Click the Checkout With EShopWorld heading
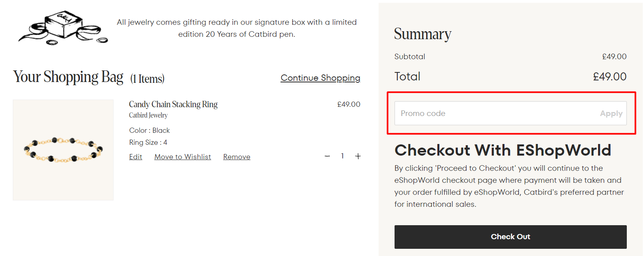The width and height of the screenshot is (644, 256). point(502,150)
